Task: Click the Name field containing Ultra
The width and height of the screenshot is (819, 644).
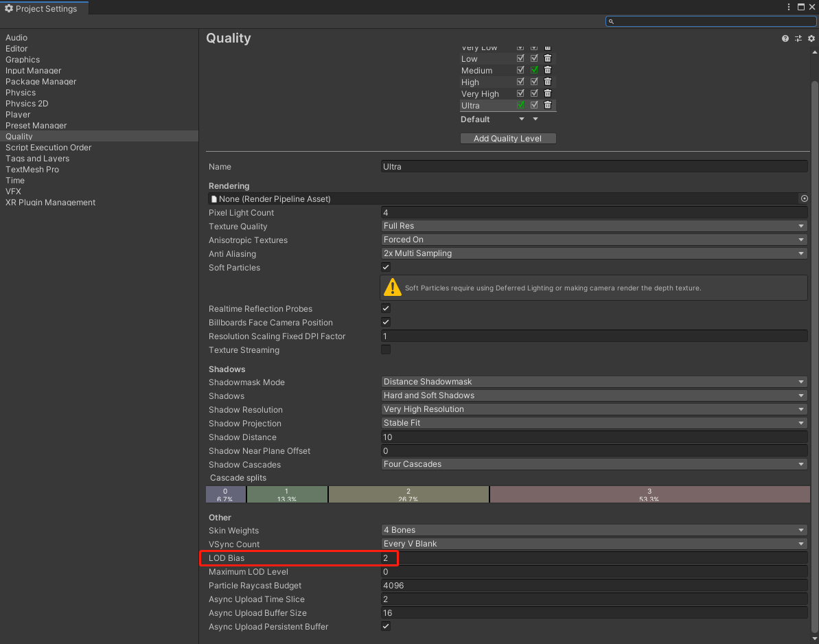Action: (x=595, y=167)
